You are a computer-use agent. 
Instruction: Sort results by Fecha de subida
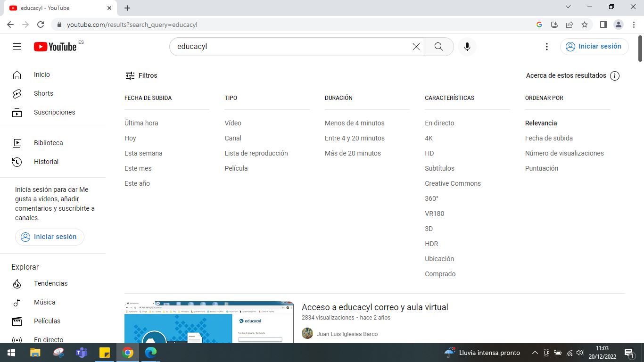549,138
